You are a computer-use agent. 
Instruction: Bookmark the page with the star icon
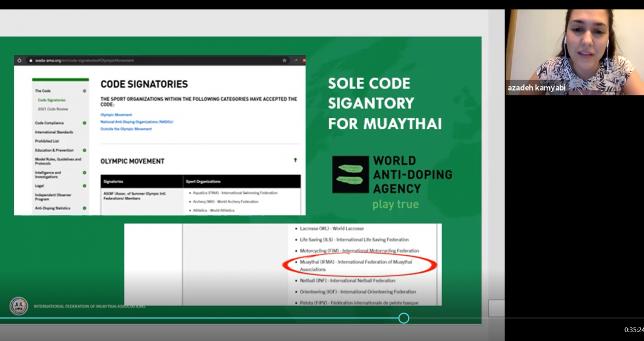[x=284, y=60]
